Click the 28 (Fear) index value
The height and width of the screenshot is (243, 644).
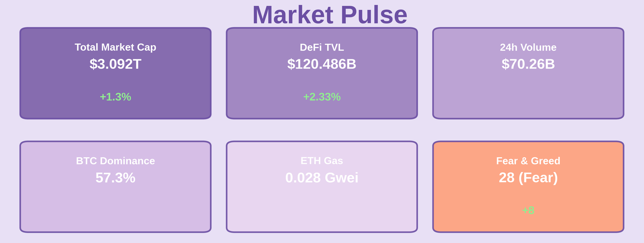pyautogui.click(x=528, y=178)
